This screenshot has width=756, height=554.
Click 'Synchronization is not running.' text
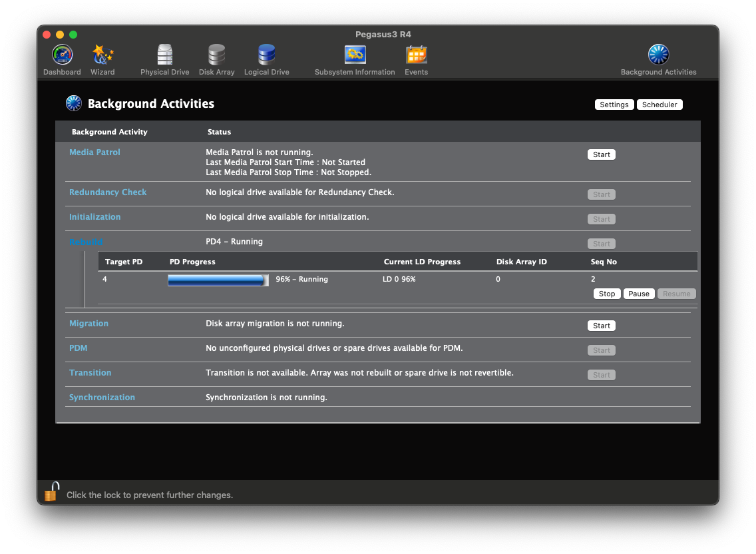coord(266,397)
